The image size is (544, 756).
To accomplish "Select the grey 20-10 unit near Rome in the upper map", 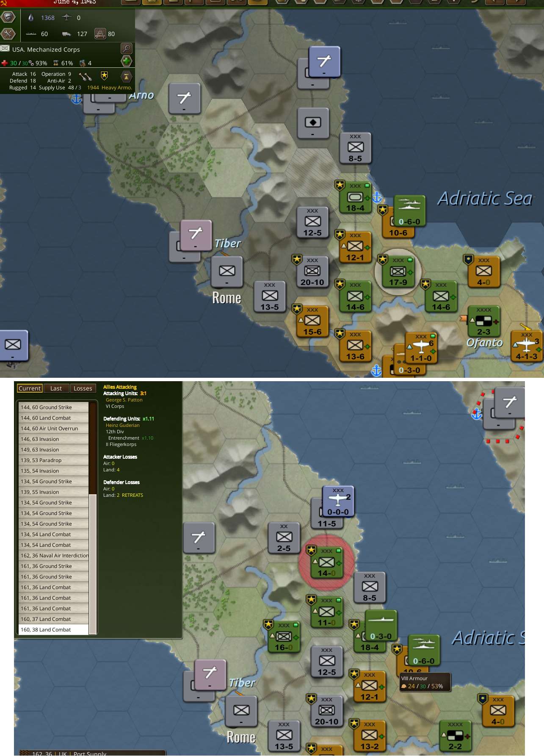I will pos(312,271).
